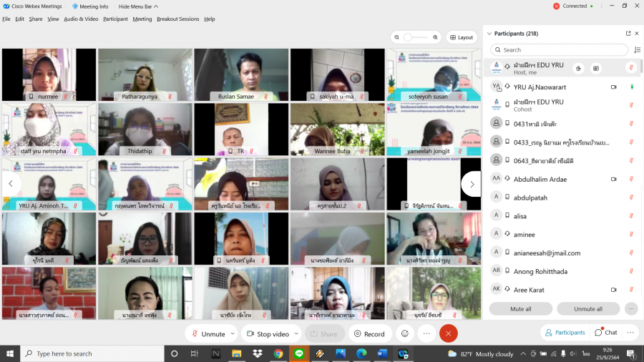Screen dimensions: 644x362
Task: Click the zoom out magnifier icon
Action: 396,37
